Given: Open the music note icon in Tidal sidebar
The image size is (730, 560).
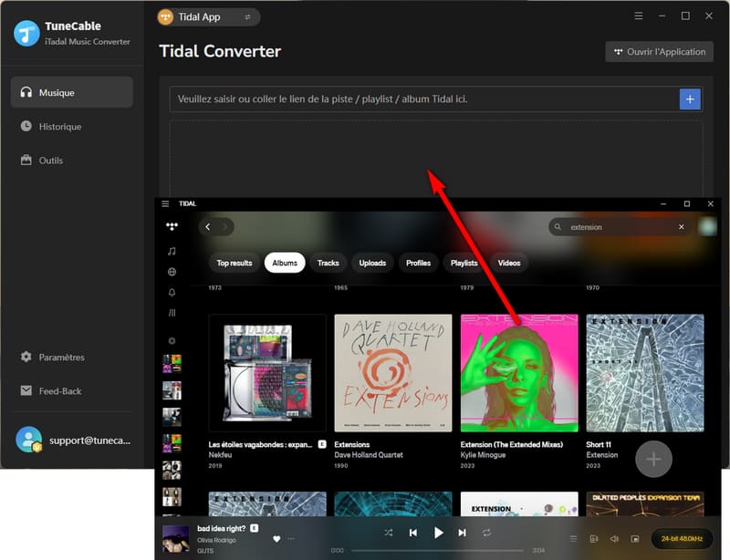Looking at the screenshot, I should coord(172,252).
